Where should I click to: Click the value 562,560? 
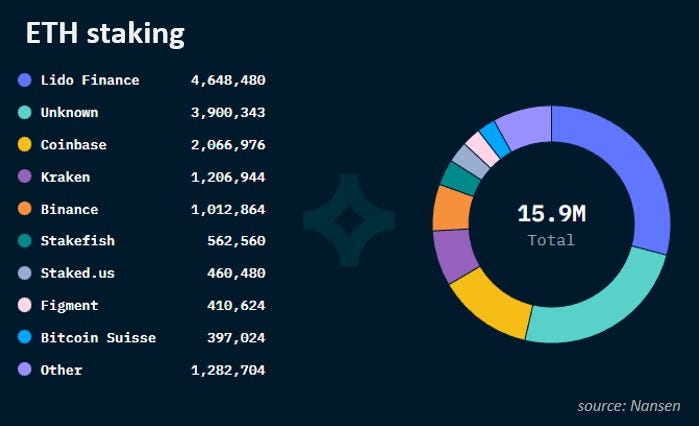[x=236, y=241]
